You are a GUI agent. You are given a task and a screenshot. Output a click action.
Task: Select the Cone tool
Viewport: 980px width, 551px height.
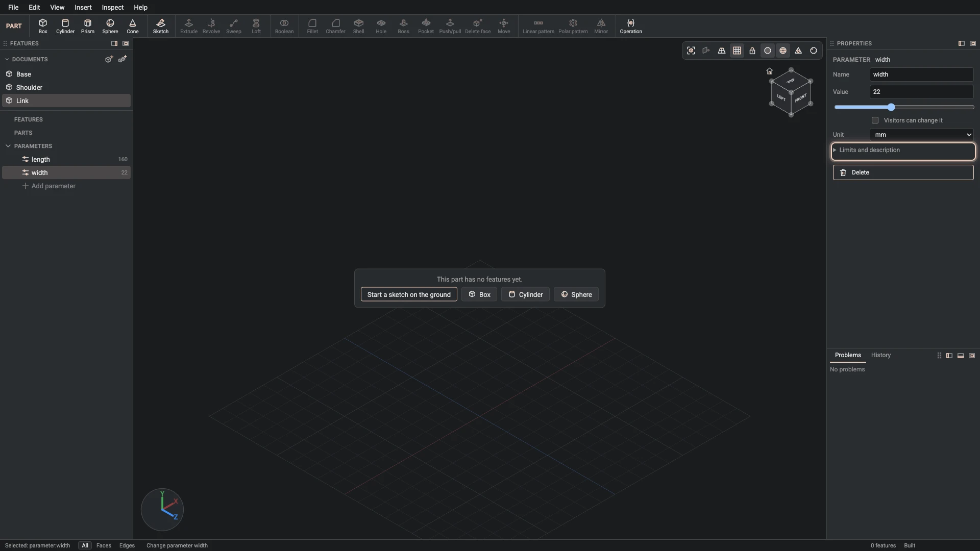pos(133,26)
